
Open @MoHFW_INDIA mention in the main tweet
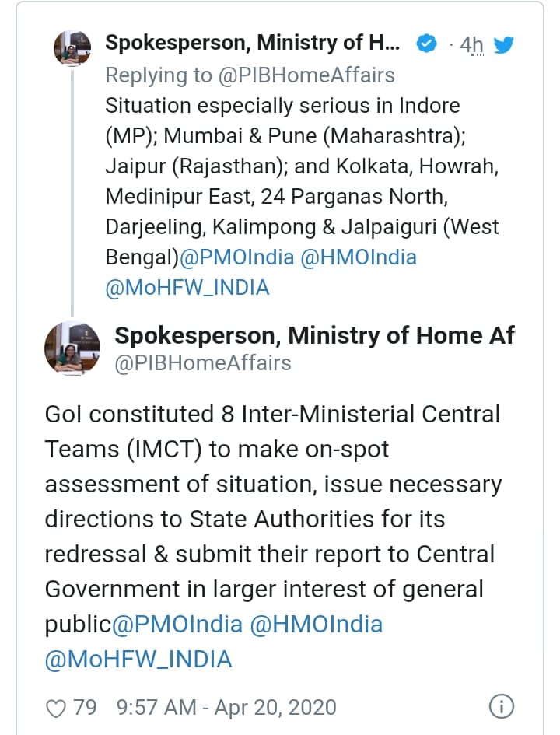[x=138, y=659]
